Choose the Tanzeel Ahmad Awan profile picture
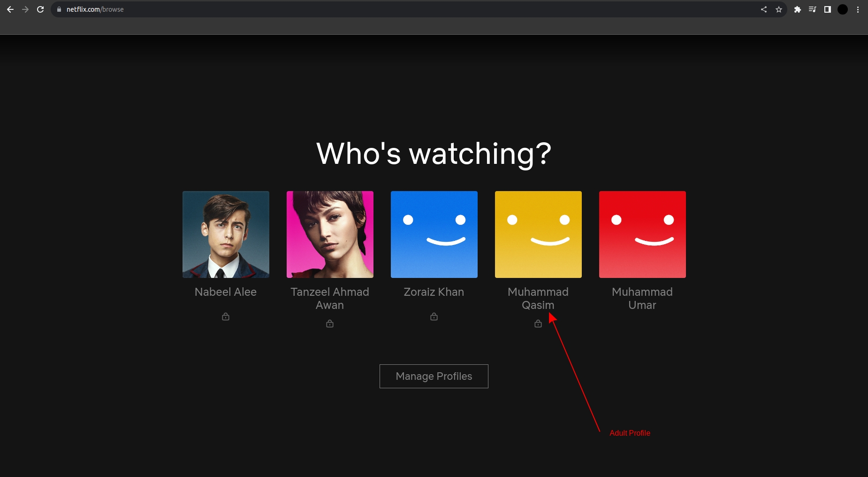The height and width of the screenshot is (477, 868). coord(330,234)
